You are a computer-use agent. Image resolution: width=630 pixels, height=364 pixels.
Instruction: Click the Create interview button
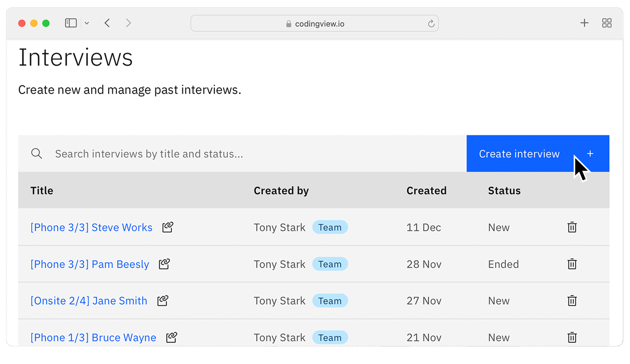tap(538, 154)
